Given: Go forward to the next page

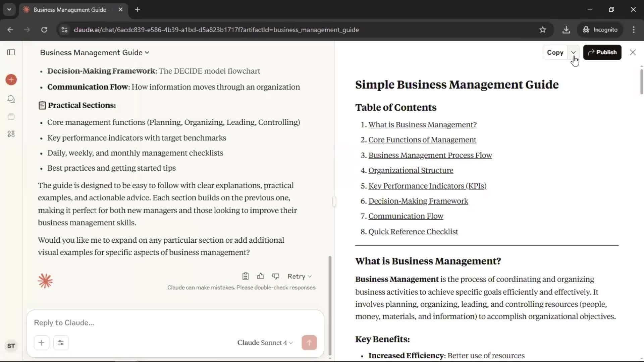Looking at the screenshot, I should point(27,30).
